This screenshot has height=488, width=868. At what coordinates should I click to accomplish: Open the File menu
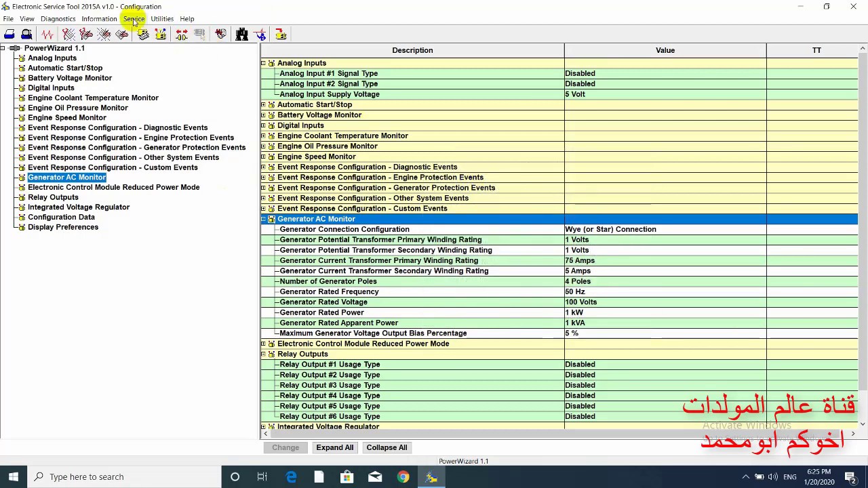[8, 19]
